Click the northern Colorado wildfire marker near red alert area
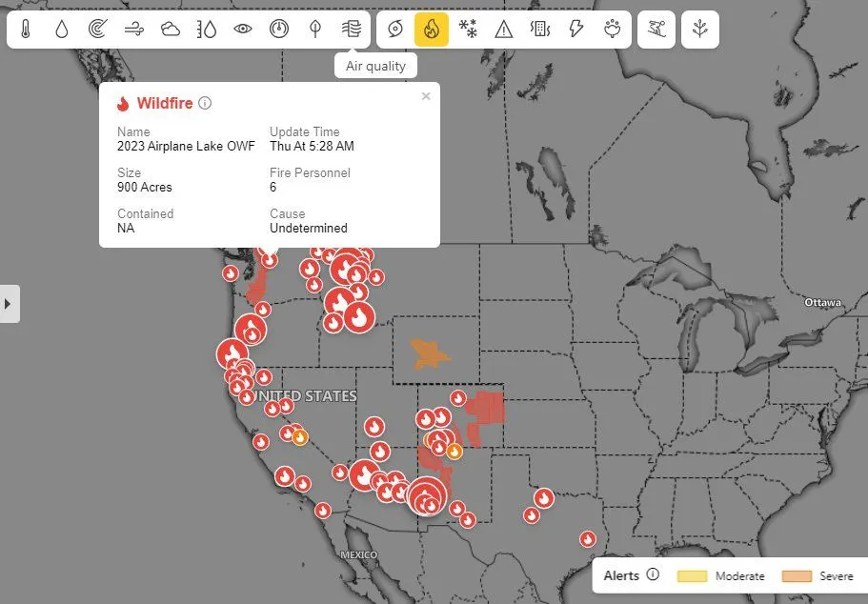Screen dimensions: 868x604 point(457,398)
